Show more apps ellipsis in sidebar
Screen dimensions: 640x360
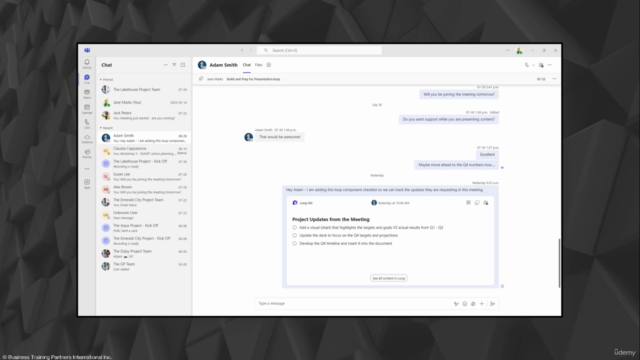click(87, 169)
